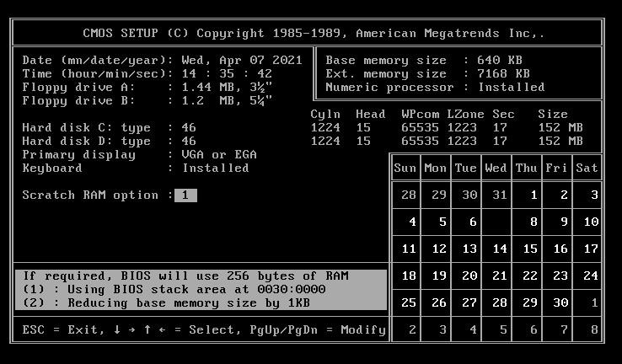Click the minutes value '35' in Time
This screenshot has height=364, width=622.
(x=227, y=74)
